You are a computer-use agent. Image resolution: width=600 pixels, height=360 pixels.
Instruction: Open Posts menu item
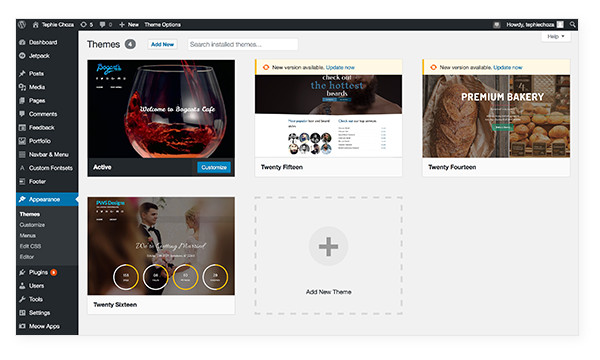coord(36,73)
